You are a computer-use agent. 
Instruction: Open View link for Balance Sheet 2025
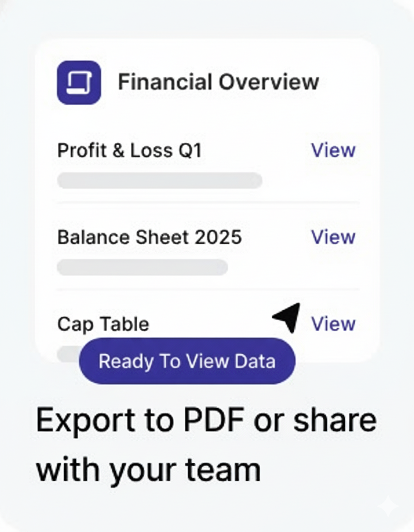coord(333,237)
